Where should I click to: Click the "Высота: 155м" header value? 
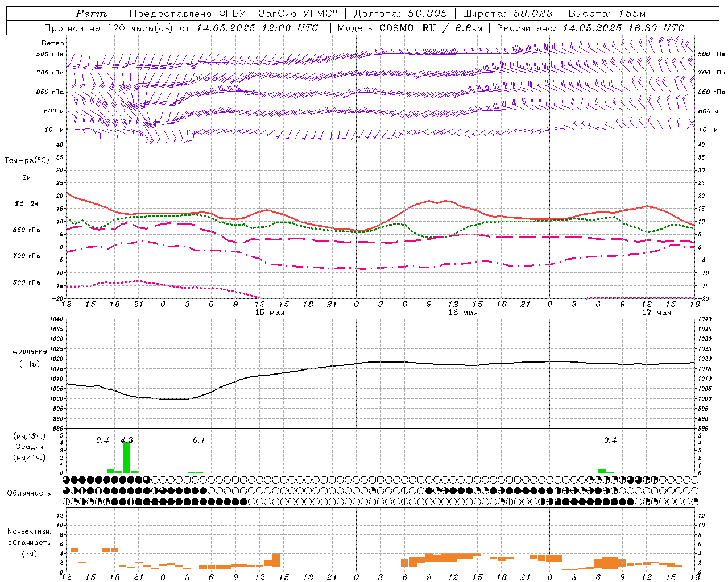pyautogui.click(x=607, y=14)
